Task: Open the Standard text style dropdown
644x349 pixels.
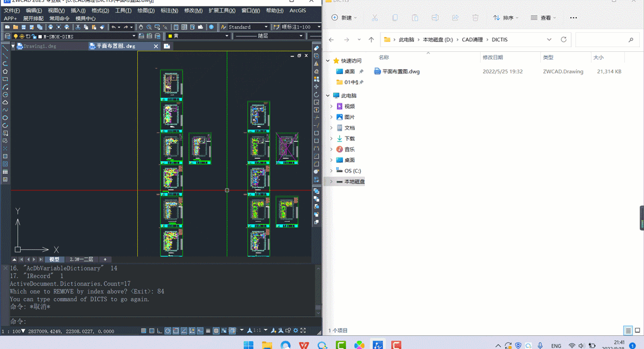Action: tap(266, 27)
